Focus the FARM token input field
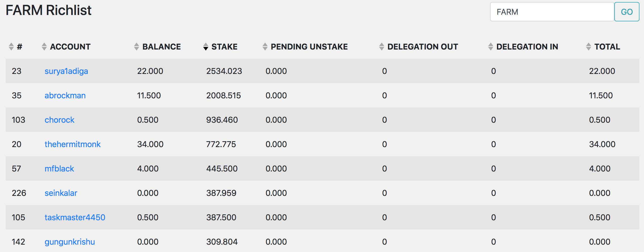 pyautogui.click(x=552, y=12)
